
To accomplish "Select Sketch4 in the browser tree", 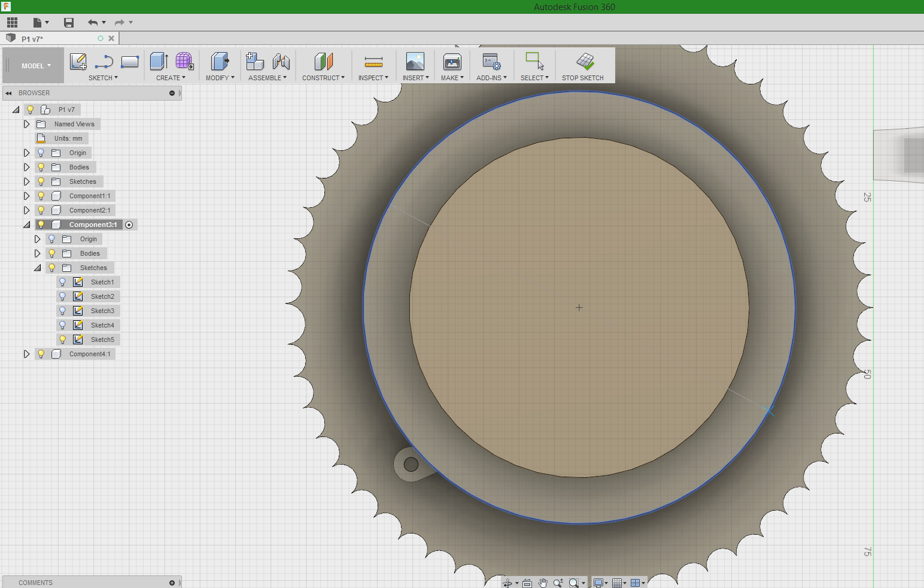I will pos(102,325).
